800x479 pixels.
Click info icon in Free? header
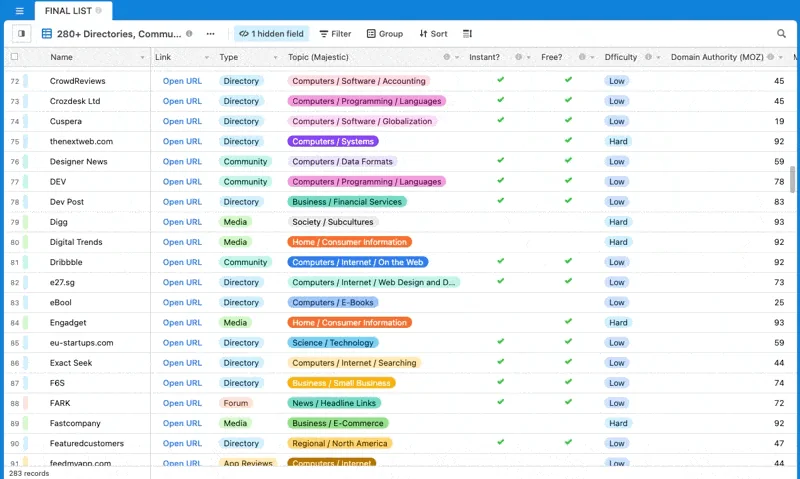tap(582, 57)
